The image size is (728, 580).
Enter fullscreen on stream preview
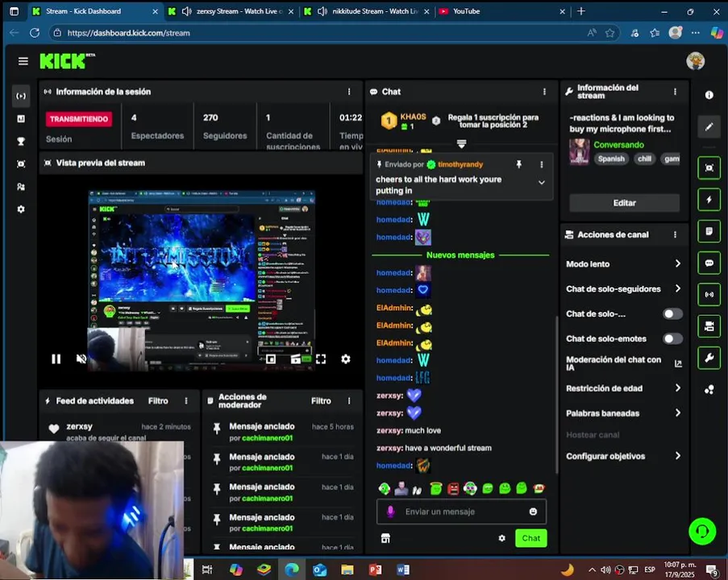321,358
